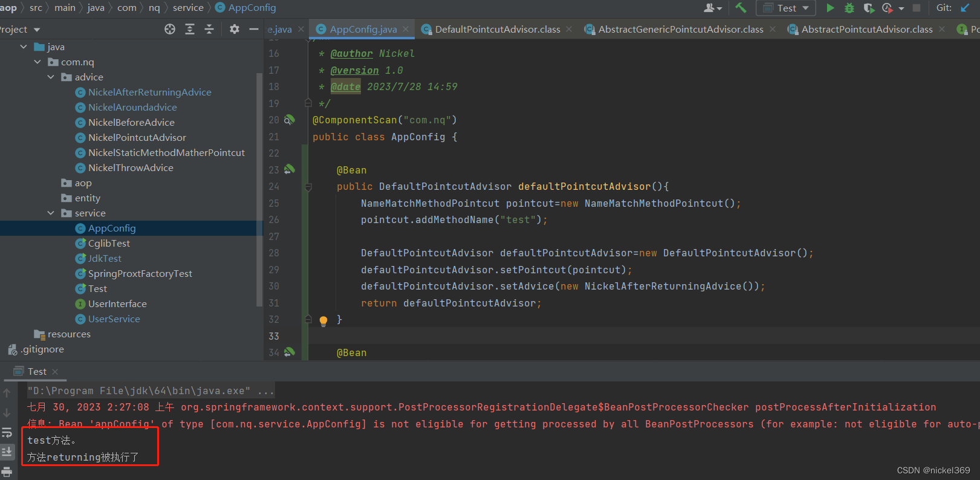
Task: Click the Project panel vertical scrollbar
Action: [259, 189]
